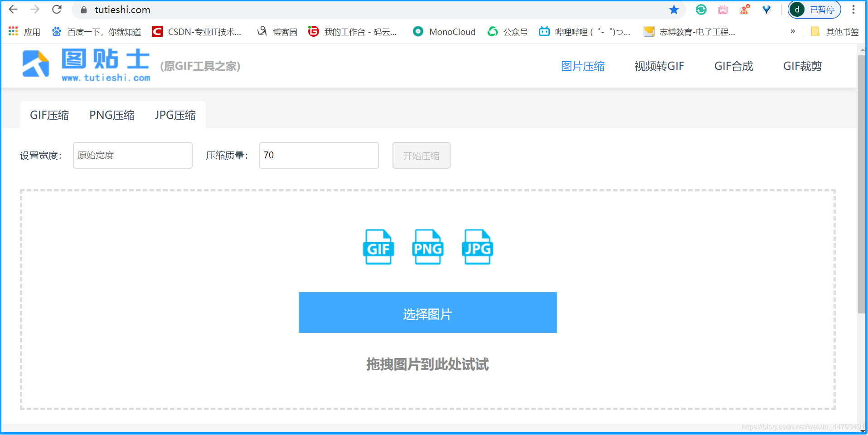This screenshot has width=868, height=435.
Task: Open the 博客园 bookmark
Action: coord(277,32)
